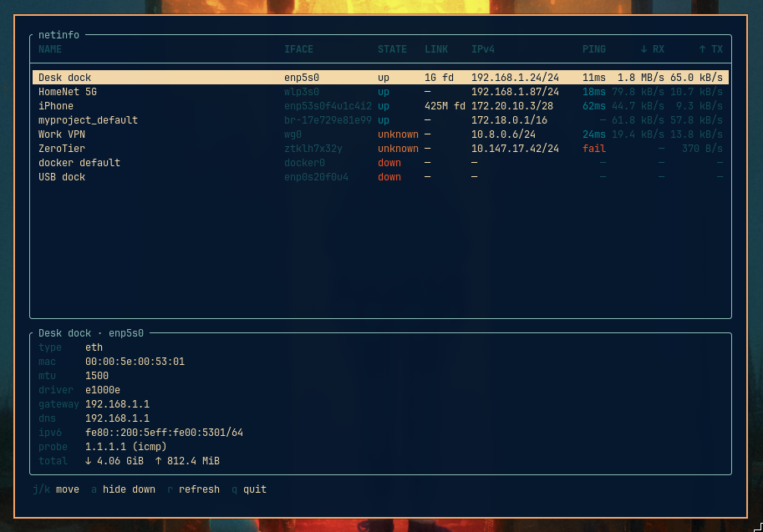The height and width of the screenshot is (532, 763).
Task: Click the TX column header
Action: (x=711, y=49)
